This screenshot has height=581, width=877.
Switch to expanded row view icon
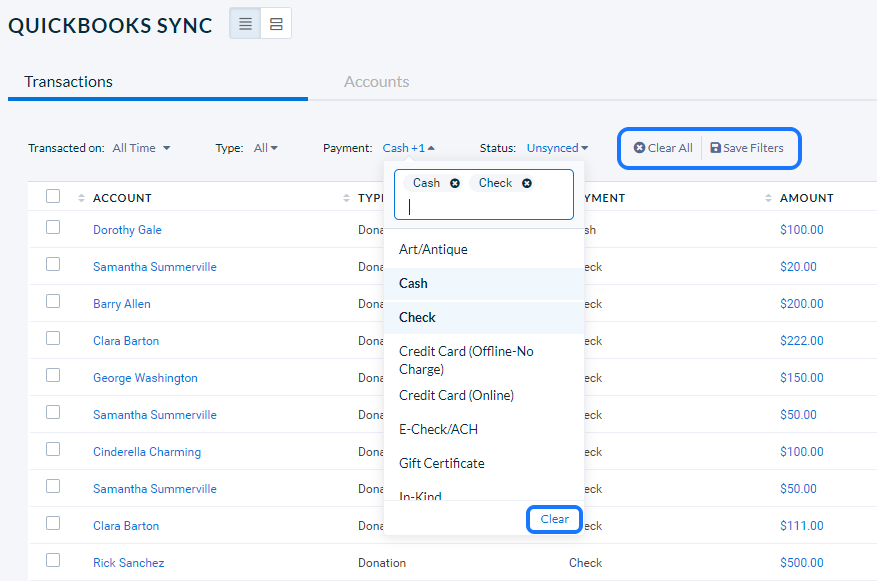pyautogui.click(x=276, y=23)
